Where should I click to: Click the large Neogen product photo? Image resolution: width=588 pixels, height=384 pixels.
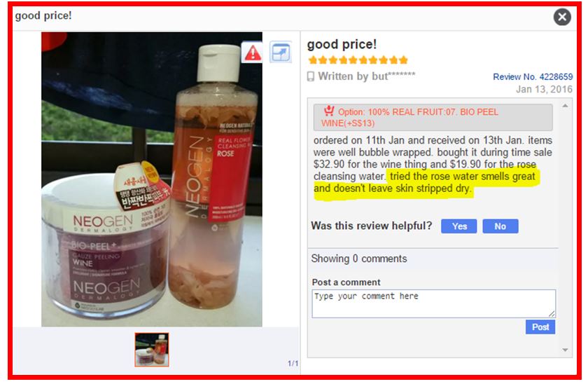coord(152,179)
